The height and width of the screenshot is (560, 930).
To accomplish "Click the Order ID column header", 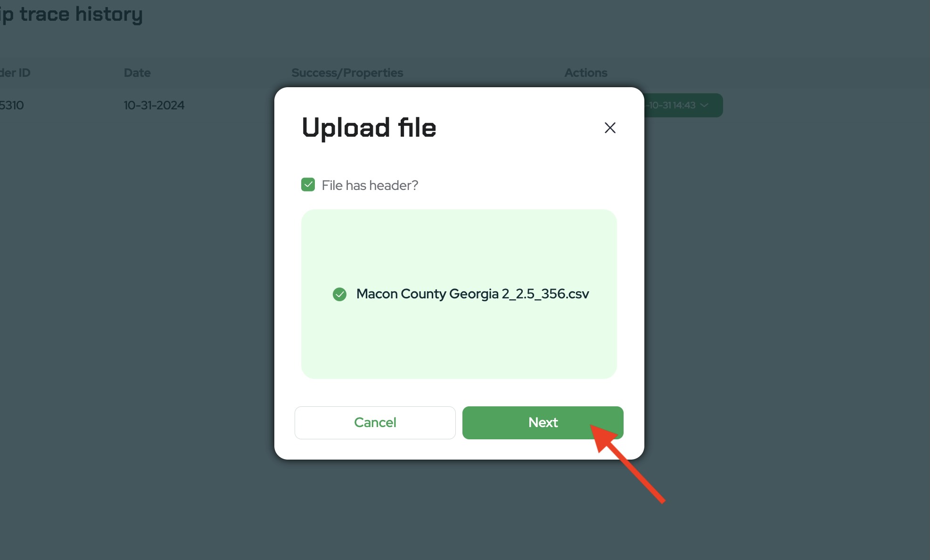I will pyautogui.click(x=15, y=73).
